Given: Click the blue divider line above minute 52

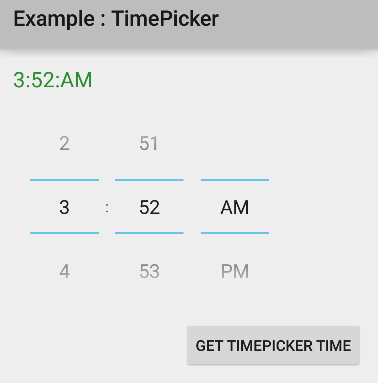Looking at the screenshot, I should (149, 180).
